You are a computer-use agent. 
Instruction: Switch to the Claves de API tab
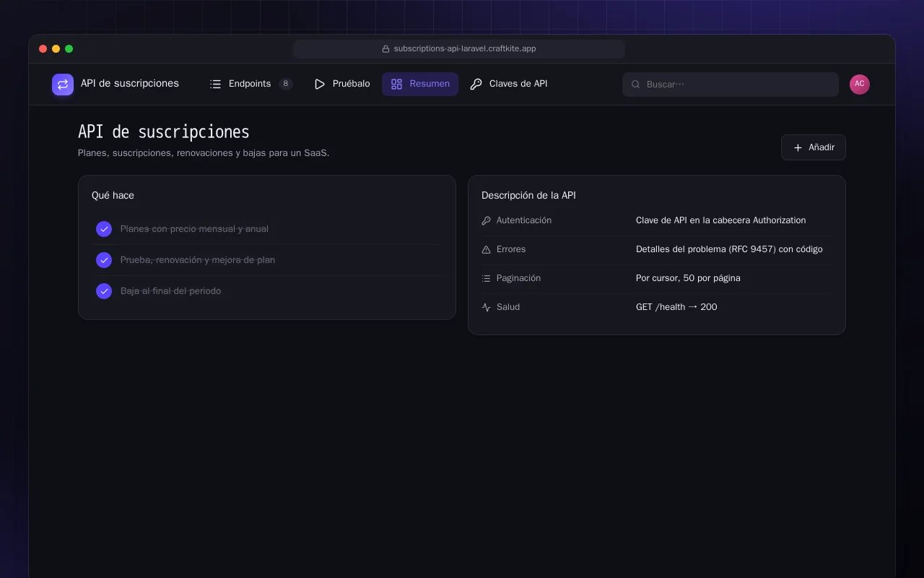[509, 84]
